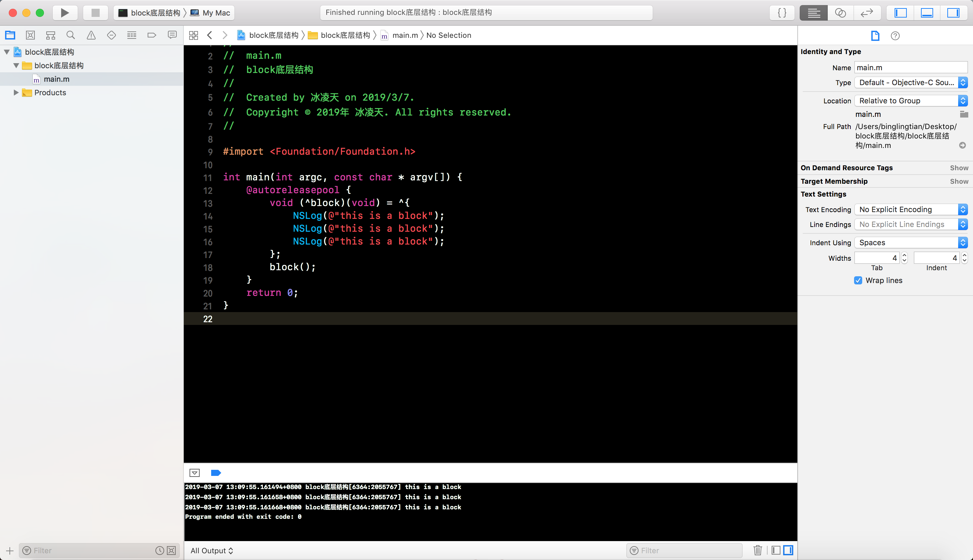Open the Issue navigator warning icon

91,35
